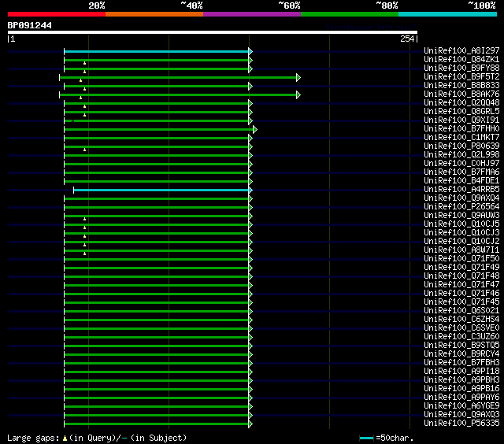Click UniRef100_Q9AUW3 label

coord(461,216)
